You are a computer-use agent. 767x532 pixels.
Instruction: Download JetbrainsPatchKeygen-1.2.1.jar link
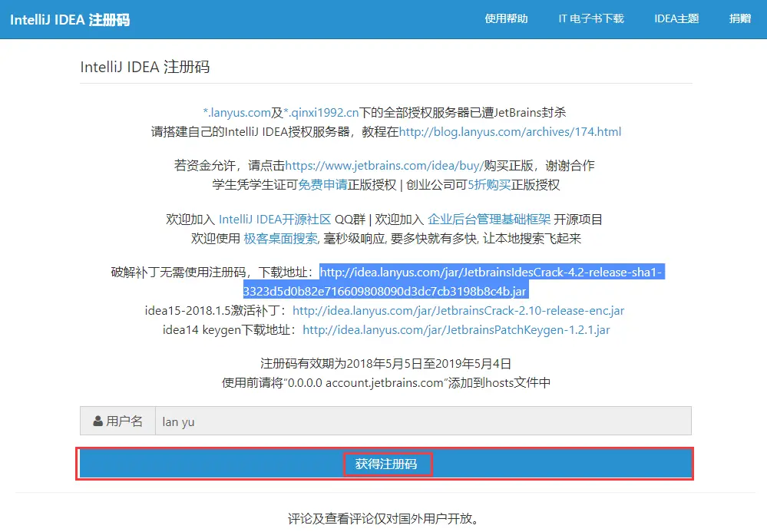pos(456,329)
